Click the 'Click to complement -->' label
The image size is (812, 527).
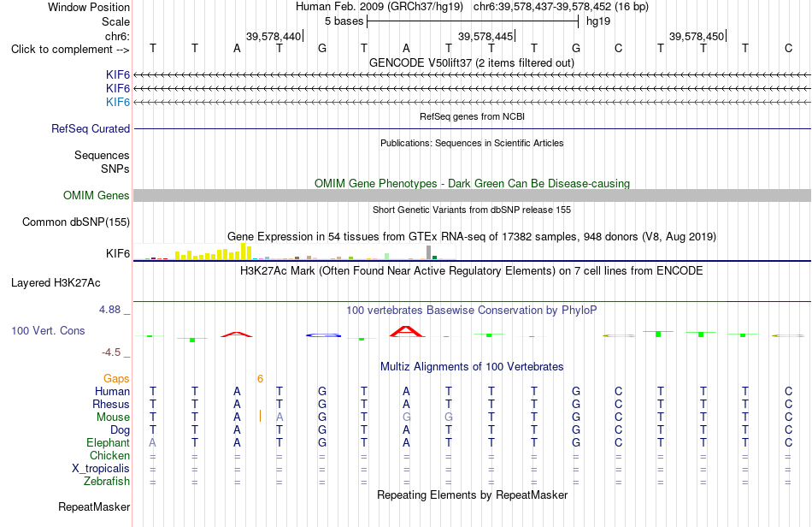point(70,50)
